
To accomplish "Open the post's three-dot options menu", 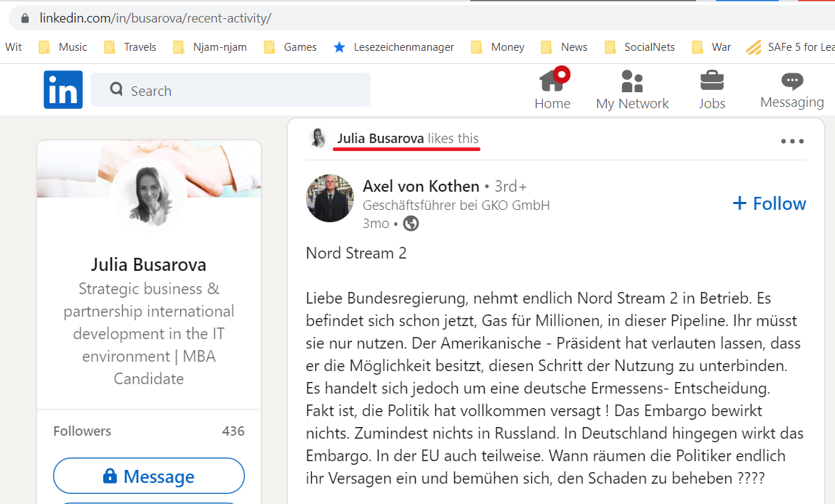I will click(x=792, y=141).
